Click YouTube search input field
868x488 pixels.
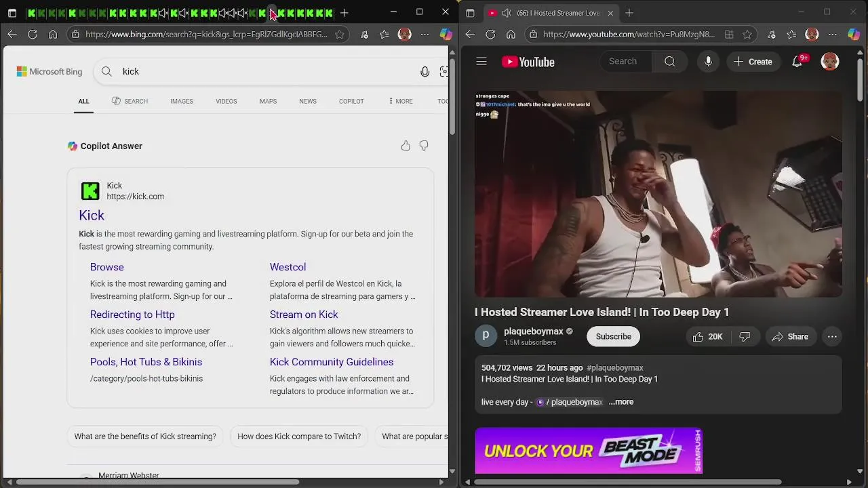pos(626,62)
